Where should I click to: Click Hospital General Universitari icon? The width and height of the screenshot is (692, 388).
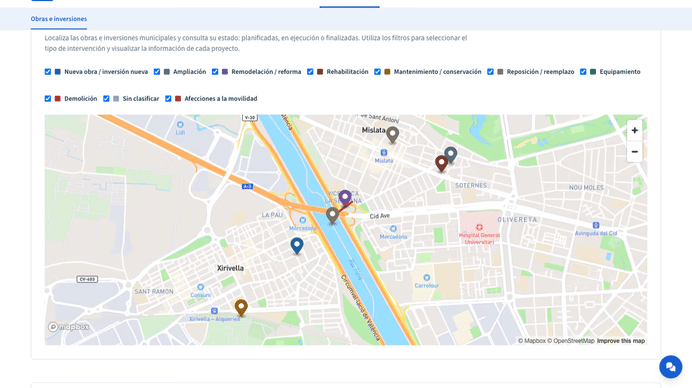pyautogui.click(x=479, y=227)
